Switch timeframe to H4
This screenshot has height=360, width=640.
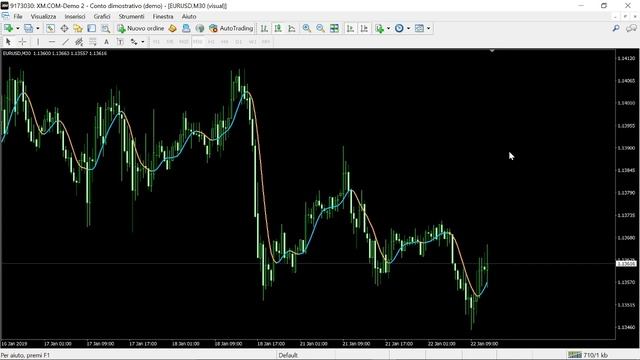[224, 42]
